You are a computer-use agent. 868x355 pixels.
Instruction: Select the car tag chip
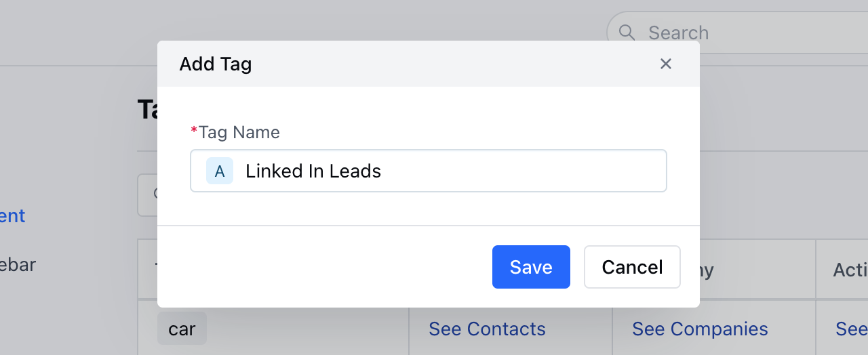pos(182,329)
